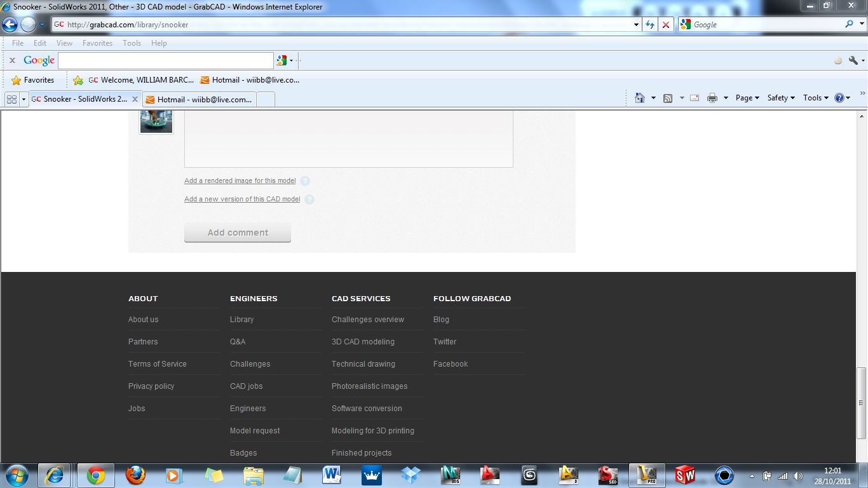868x488 pixels.
Task: Click the user avatar thumbnail
Action: pyautogui.click(x=156, y=122)
